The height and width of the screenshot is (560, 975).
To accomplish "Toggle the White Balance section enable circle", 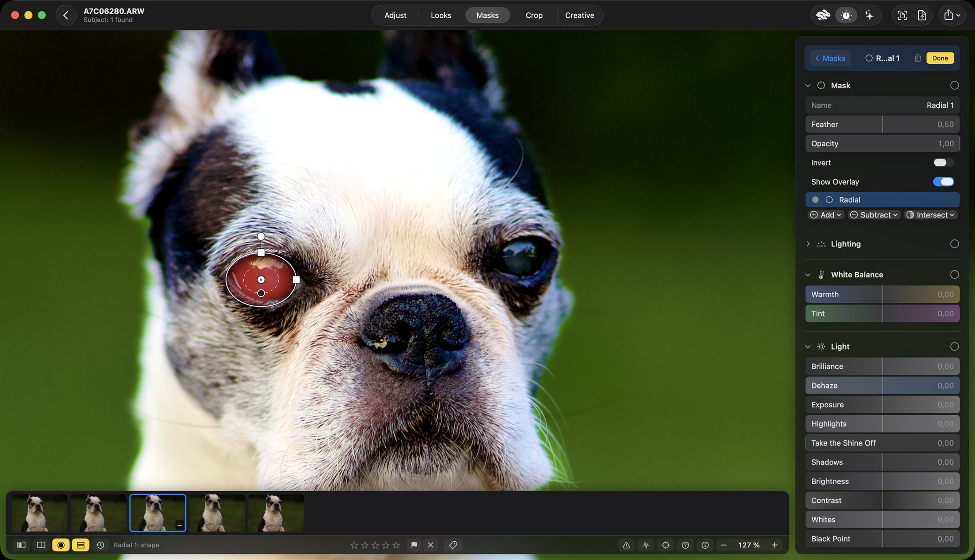I will [954, 275].
